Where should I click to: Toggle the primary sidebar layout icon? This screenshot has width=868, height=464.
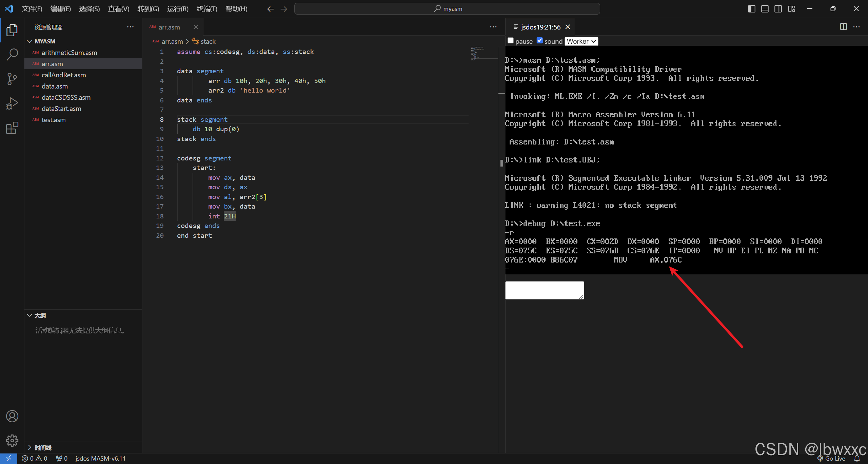coord(751,9)
